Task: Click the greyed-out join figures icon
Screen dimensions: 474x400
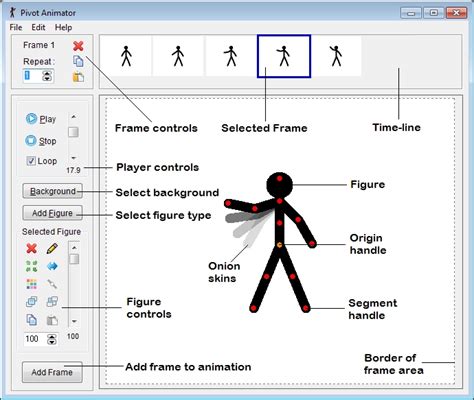Action: coord(52,284)
